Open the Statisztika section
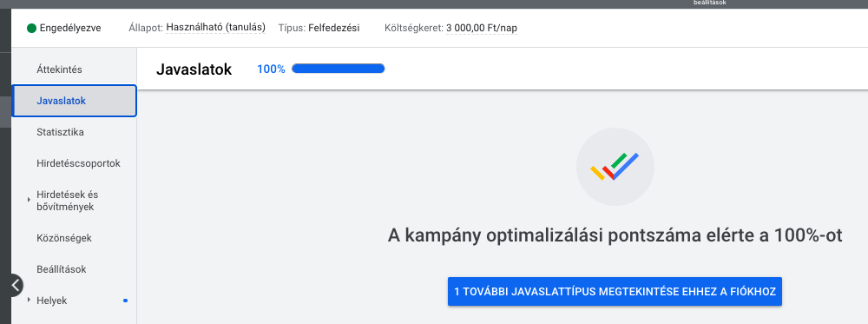The height and width of the screenshot is (324, 868). tap(61, 132)
